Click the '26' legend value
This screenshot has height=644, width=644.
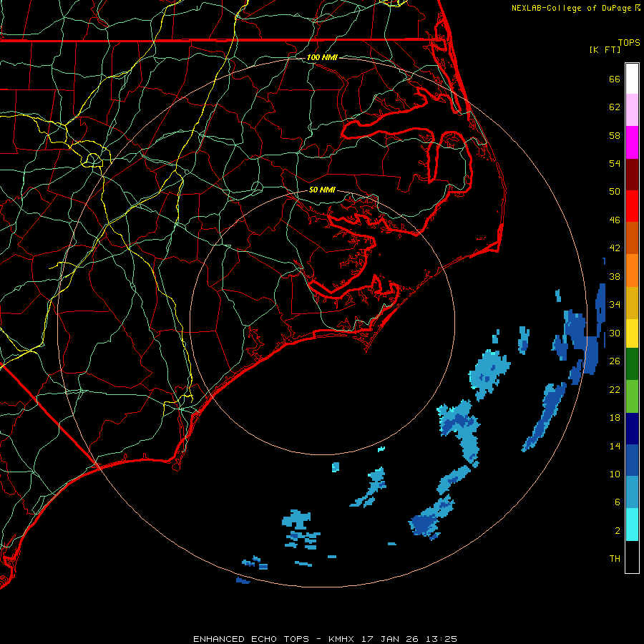point(615,361)
